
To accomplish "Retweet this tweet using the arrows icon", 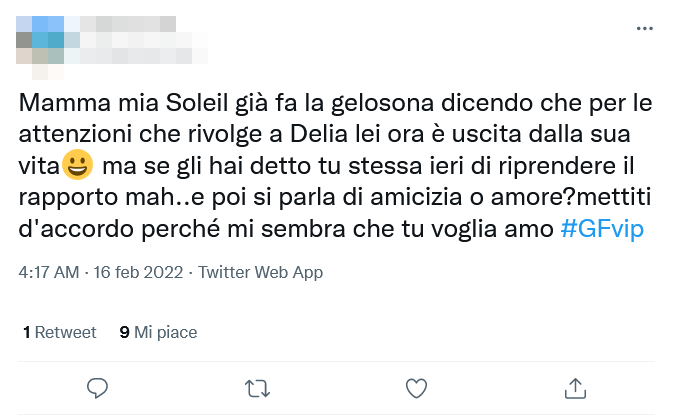I will coord(257,386).
